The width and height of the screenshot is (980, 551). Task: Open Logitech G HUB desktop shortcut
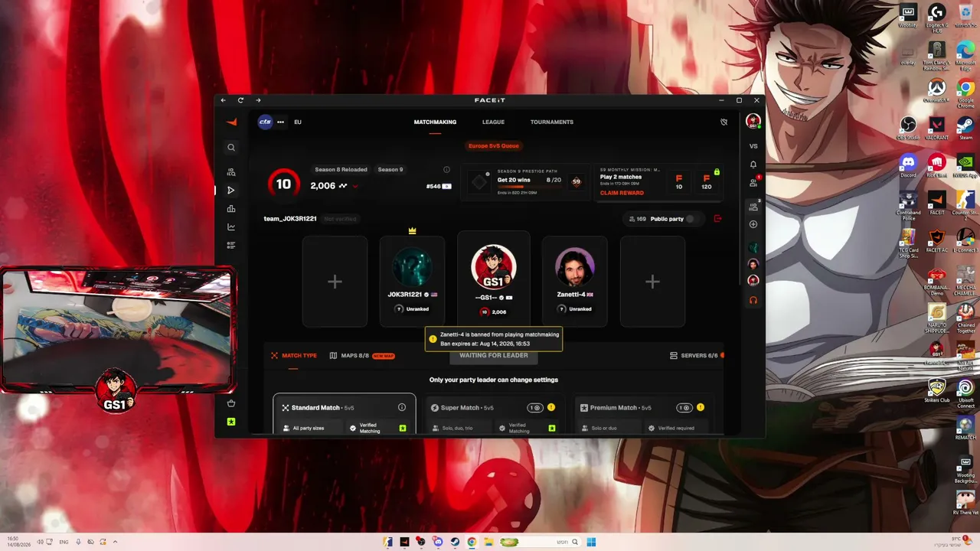pos(937,18)
